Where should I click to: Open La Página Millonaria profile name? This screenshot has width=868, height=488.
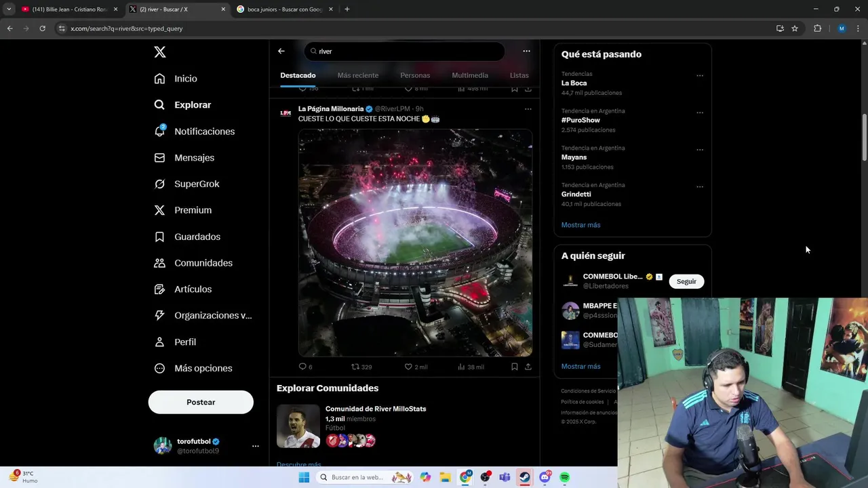click(x=331, y=108)
